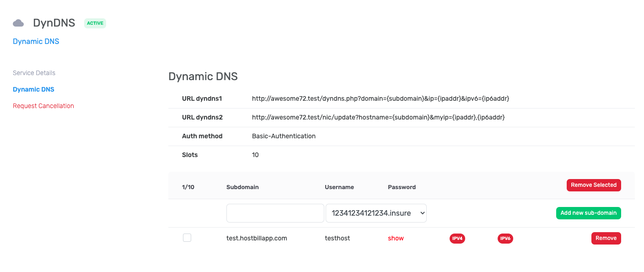Click the Subdomain column header

[242, 187]
